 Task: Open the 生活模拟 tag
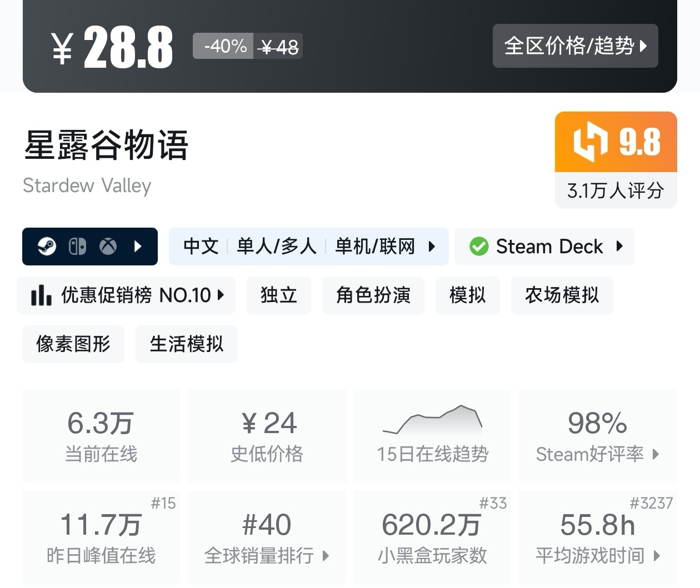(186, 344)
